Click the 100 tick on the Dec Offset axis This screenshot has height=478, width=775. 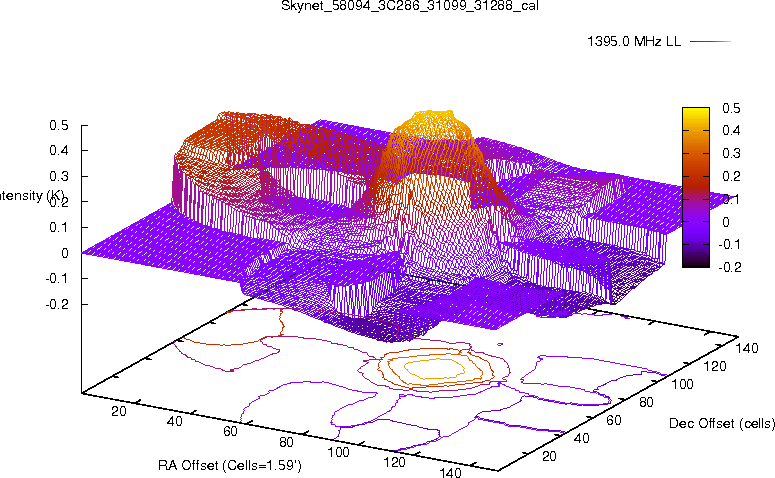pos(682,384)
